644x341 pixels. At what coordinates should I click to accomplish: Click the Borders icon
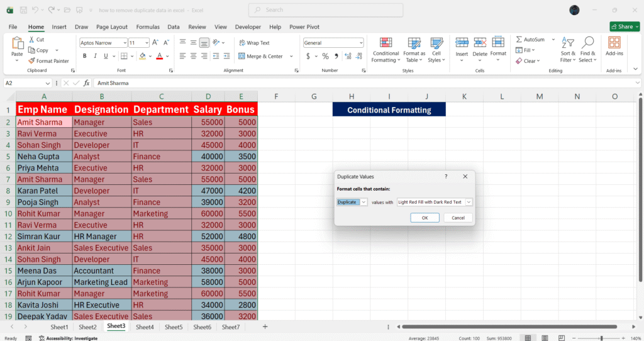pos(124,56)
